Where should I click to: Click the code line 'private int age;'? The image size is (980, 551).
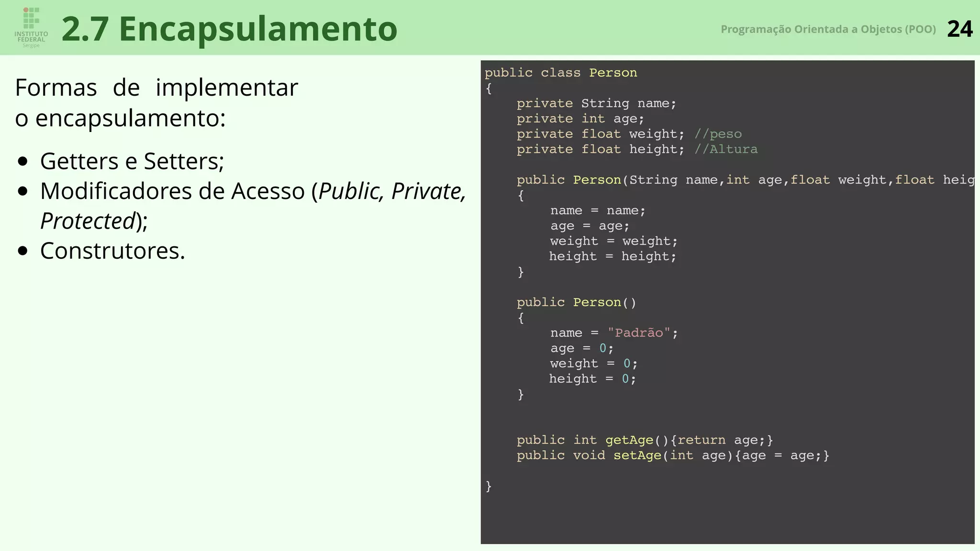point(580,119)
